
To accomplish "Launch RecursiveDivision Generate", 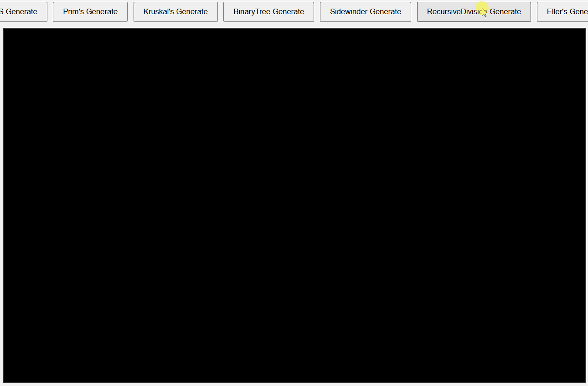I will pos(474,12).
